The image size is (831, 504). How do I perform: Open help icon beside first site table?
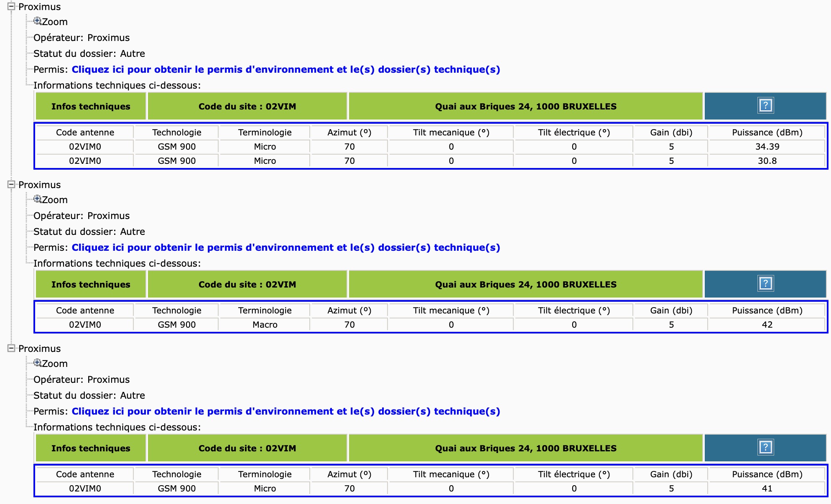coord(765,106)
